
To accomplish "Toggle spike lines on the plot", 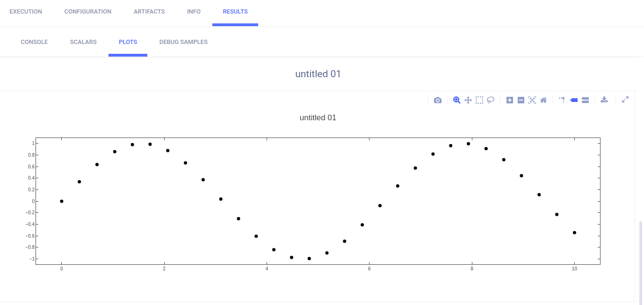I will click(562, 100).
